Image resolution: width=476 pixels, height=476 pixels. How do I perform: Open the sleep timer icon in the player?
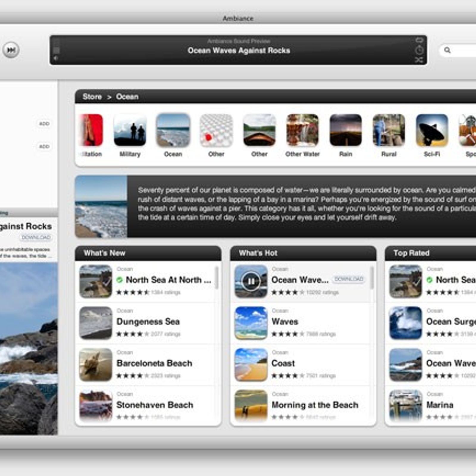(419, 50)
